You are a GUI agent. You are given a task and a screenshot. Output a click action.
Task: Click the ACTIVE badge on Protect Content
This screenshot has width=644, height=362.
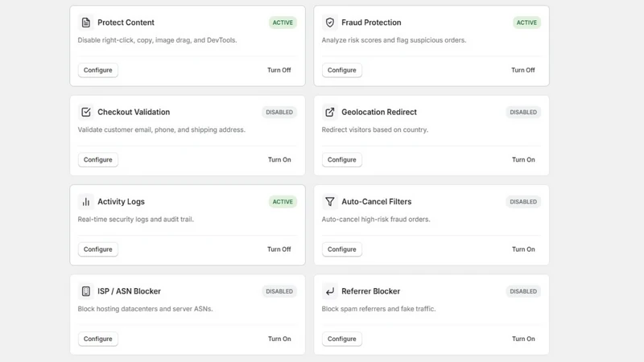point(283,23)
